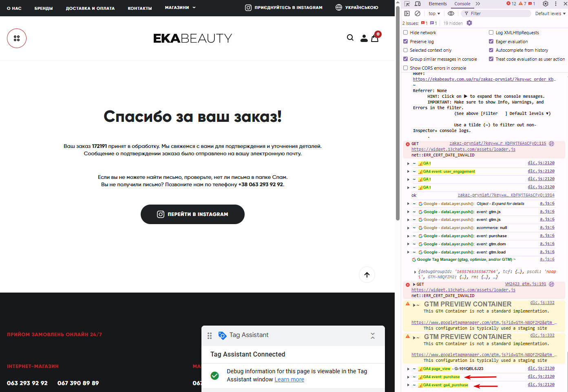
Task: Uncheck Preserve log
Action: [x=405, y=42]
